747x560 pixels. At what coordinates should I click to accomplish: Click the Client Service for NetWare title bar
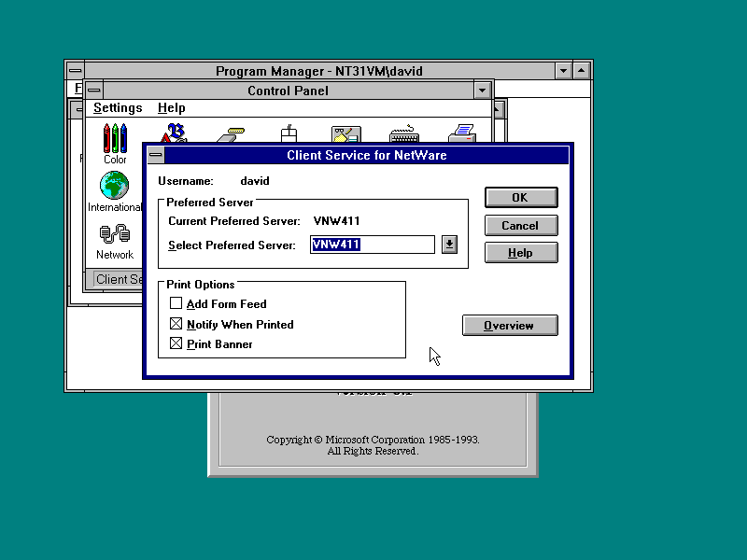(x=366, y=155)
